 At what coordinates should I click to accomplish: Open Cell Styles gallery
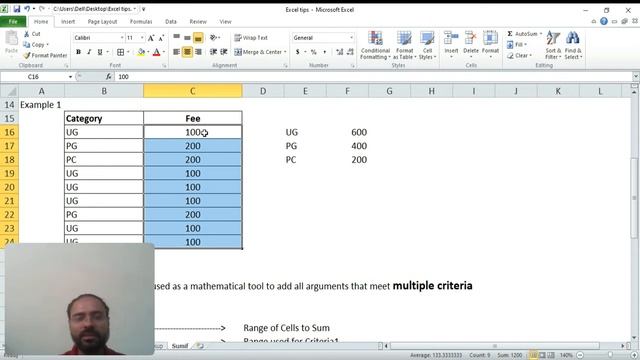click(427, 45)
